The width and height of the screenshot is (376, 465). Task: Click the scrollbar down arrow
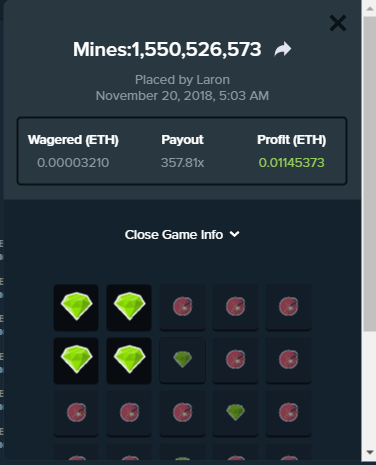pyautogui.click(x=369, y=452)
